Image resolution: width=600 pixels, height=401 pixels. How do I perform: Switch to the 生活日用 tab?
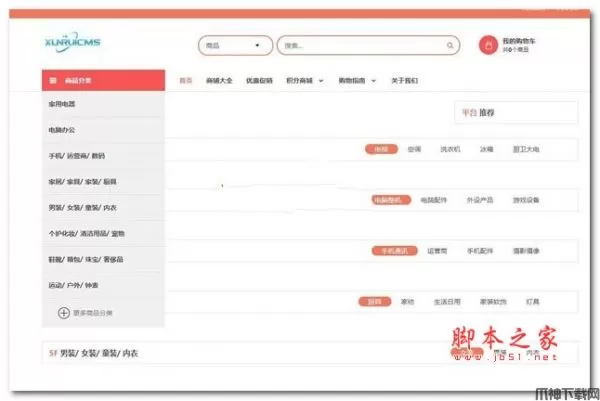tap(447, 302)
